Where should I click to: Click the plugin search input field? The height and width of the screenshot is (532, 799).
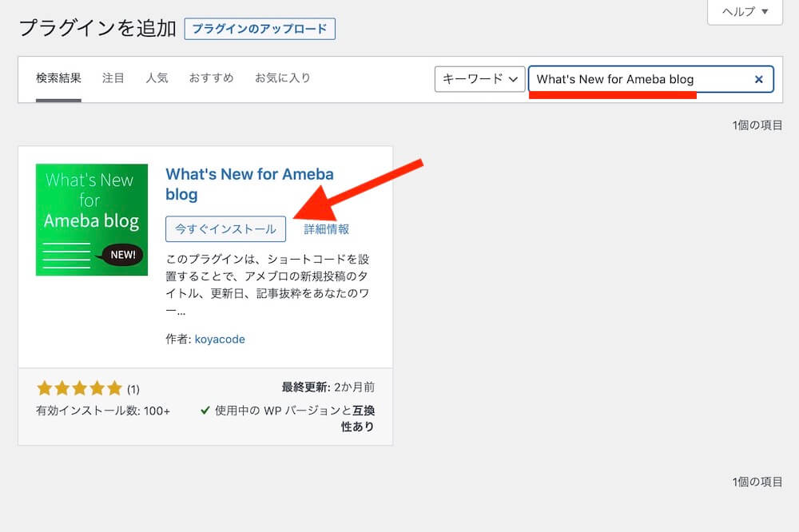coord(650,79)
